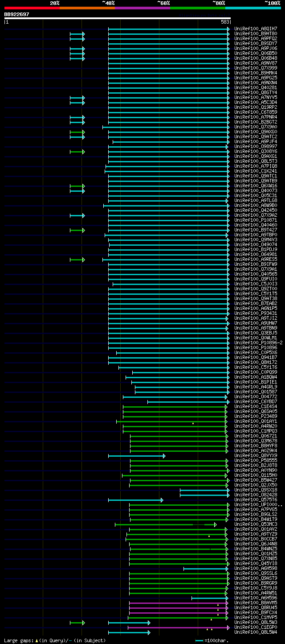Select label UniRef100_A8W9B0
Image resolution: width=285 pixels, height=644 pixels.
point(256,205)
